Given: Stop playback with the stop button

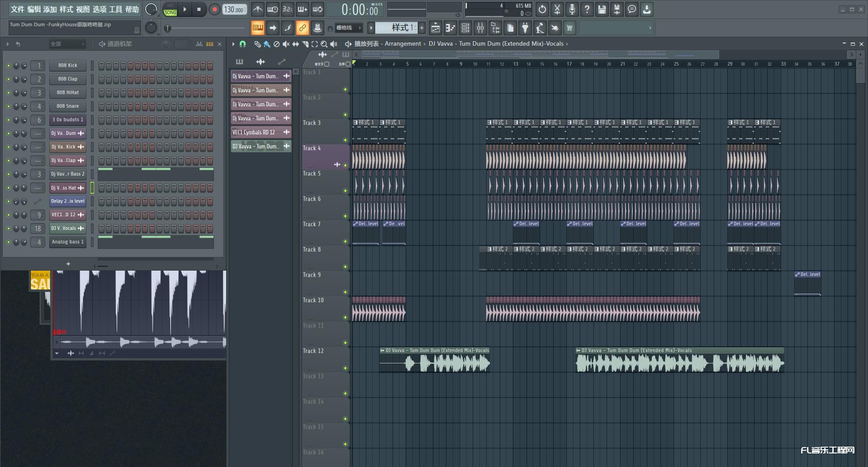Looking at the screenshot, I should pyautogui.click(x=199, y=9).
